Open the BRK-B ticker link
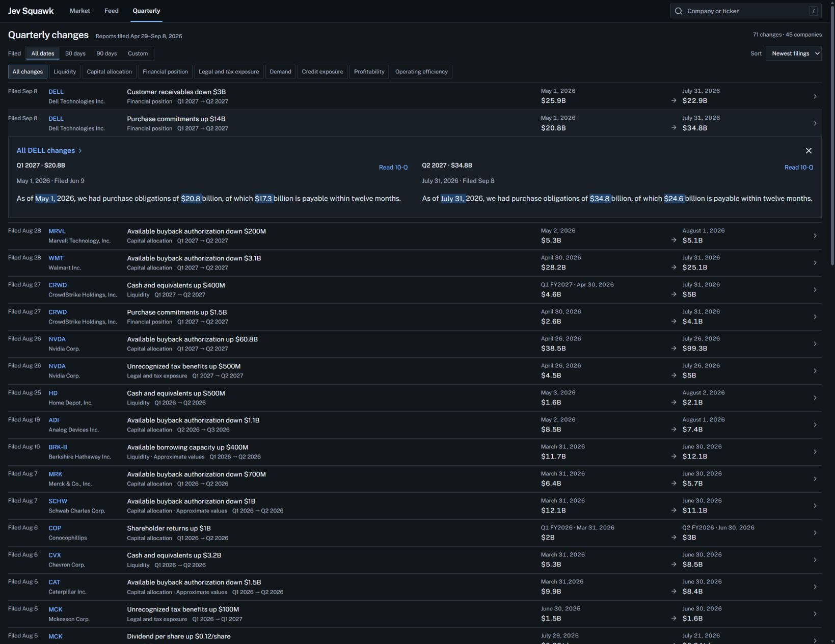Viewport: 835px width, 644px height. 58,447
